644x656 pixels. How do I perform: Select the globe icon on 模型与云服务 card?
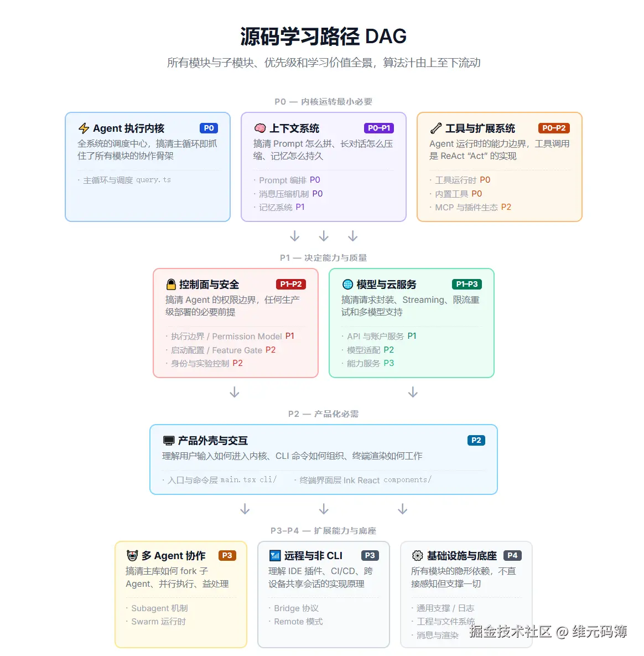(x=347, y=284)
